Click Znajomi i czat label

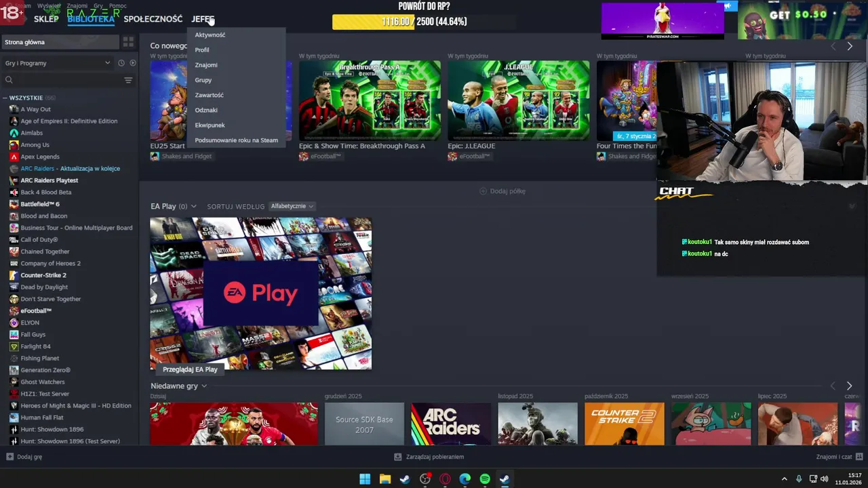point(834,457)
